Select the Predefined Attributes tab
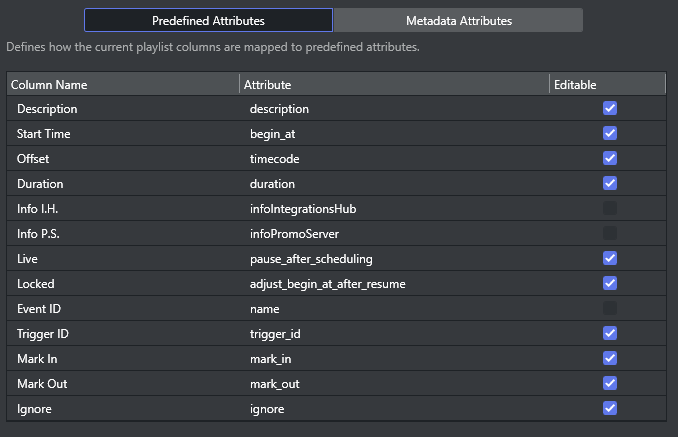Viewport: 678px width, 437px height. pos(208,20)
